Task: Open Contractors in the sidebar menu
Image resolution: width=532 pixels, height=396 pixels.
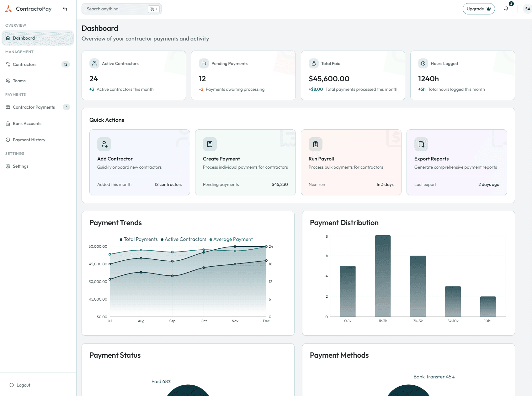Action: coord(38,64)
